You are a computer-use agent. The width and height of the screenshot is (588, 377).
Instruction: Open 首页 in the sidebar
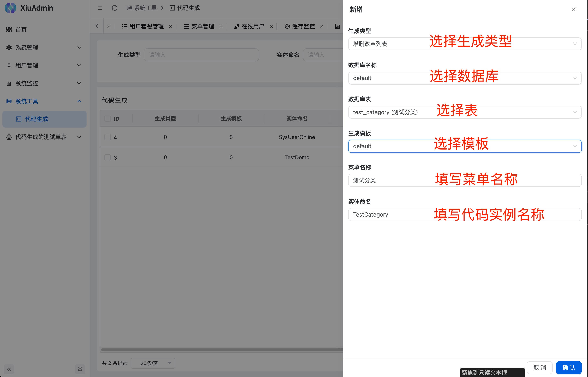click(21, 30)
